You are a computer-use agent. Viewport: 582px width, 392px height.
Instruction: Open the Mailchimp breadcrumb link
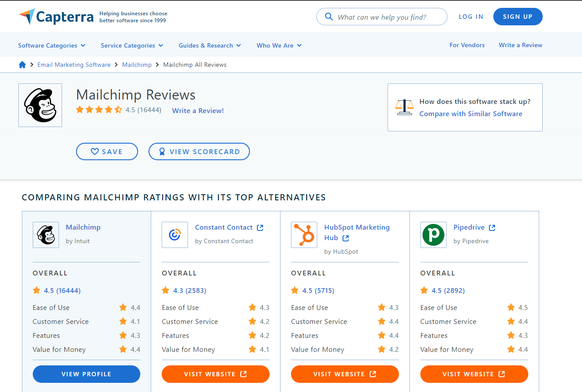137,65
